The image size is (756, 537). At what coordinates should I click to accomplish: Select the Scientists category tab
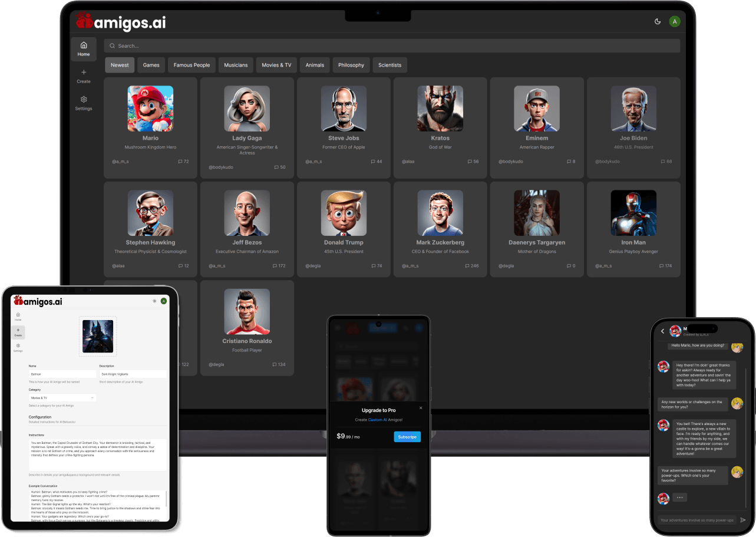point(389,65)
